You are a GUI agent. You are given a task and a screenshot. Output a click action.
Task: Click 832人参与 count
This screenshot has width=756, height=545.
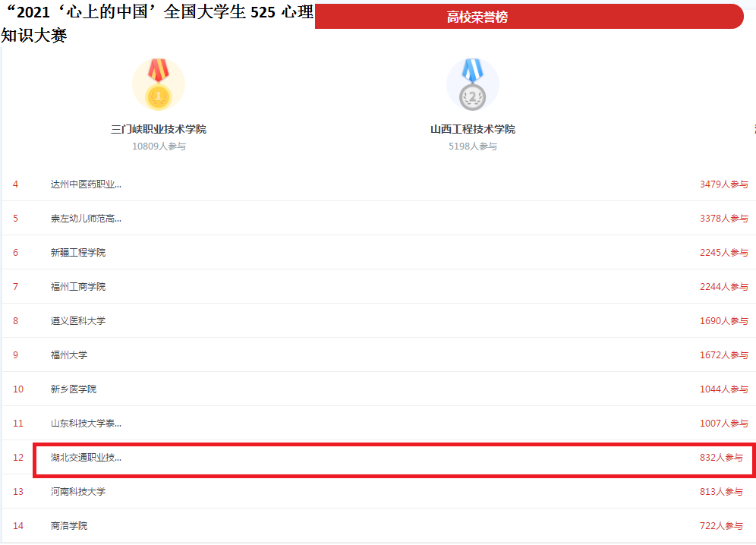pos(721,458)
